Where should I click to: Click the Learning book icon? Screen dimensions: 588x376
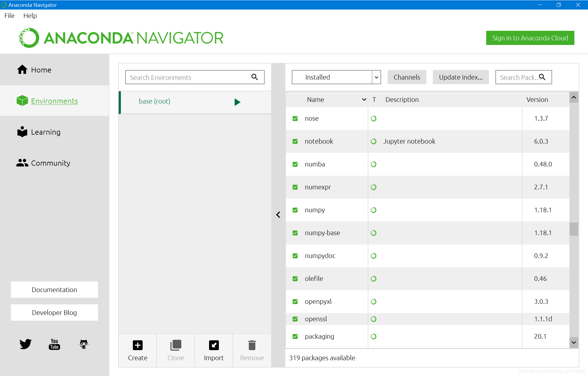click(x=22, y=132)
